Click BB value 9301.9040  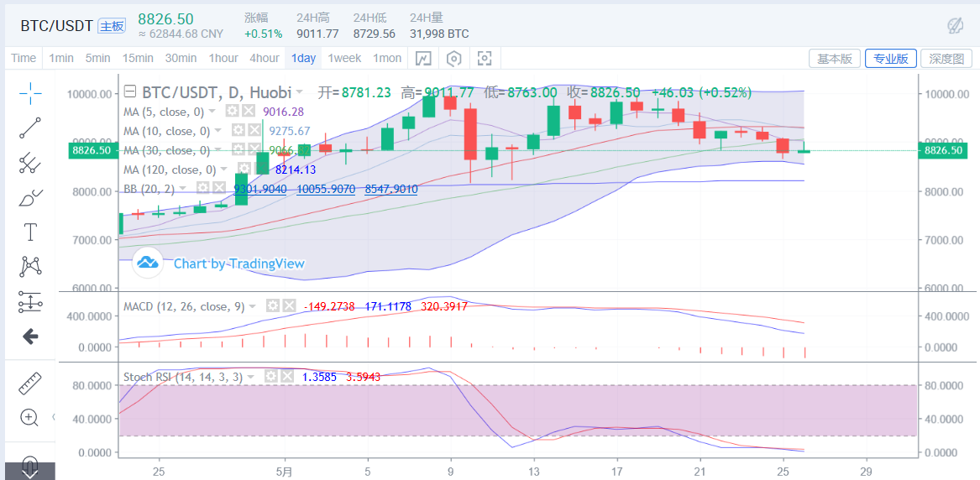point(259,189)
